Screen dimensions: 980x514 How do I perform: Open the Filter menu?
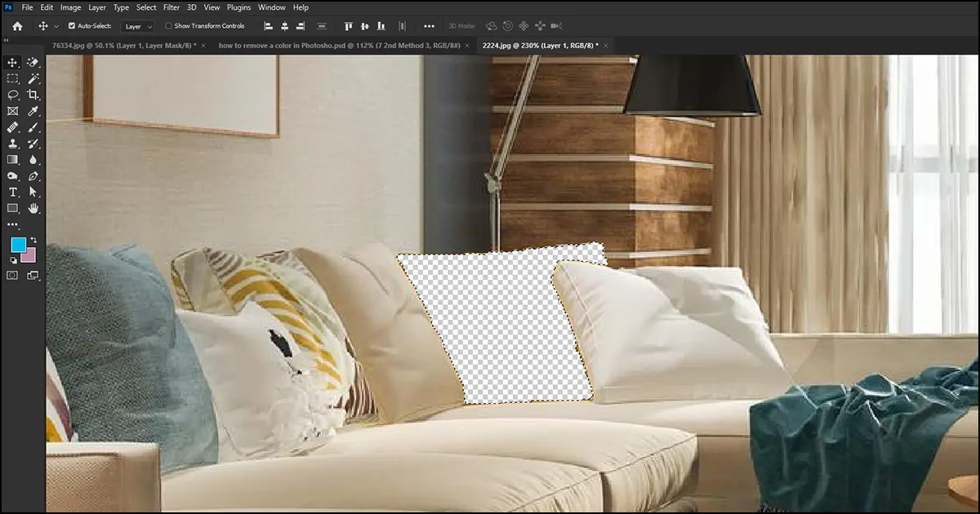pos(171,7)
